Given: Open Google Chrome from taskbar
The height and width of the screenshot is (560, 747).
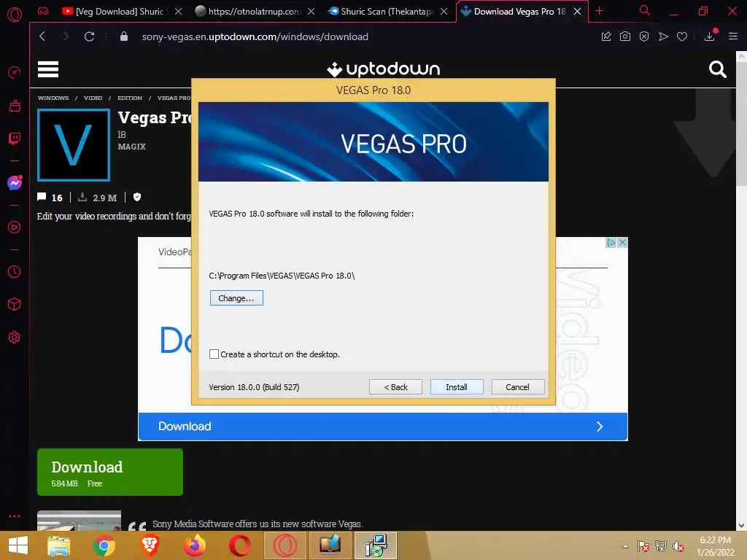Looking at the screenshot, I should pyautogui.click(x=104, y=545).
